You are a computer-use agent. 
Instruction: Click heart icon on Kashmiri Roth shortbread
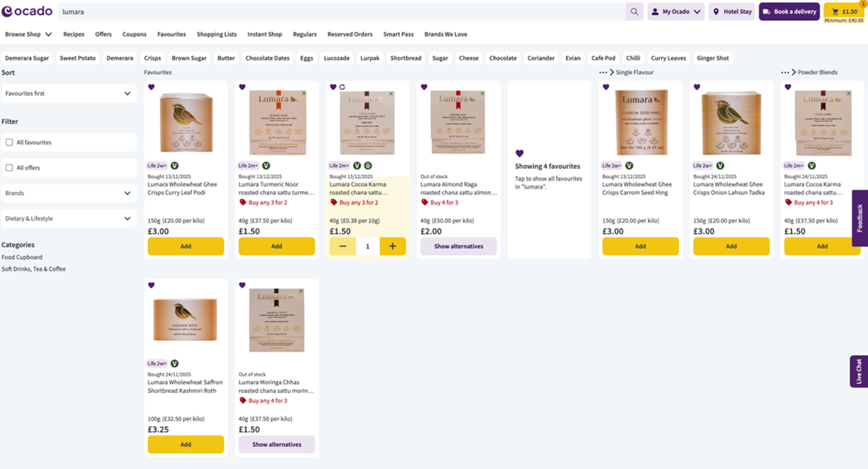(x=151, y=285)
